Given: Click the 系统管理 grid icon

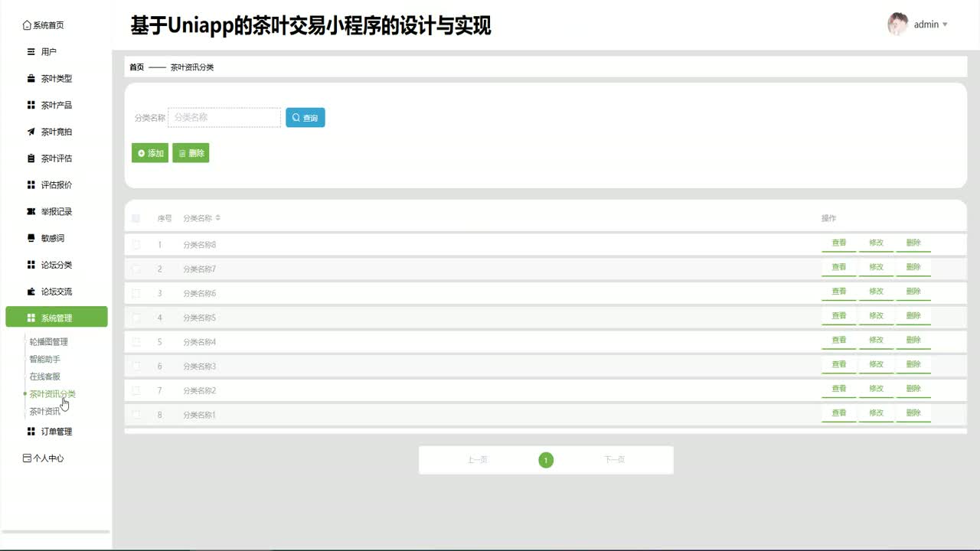Looking at the screenshot, I should point(31,318).
